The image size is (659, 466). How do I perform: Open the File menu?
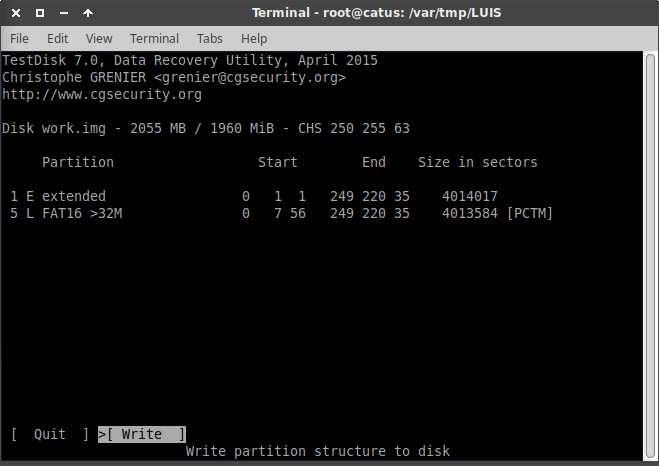click(x=19, y=38)
